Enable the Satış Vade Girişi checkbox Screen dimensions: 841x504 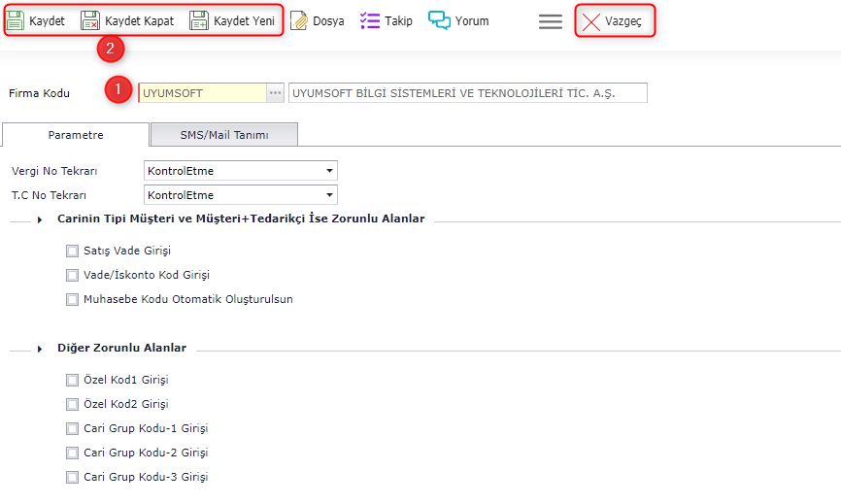[72, 251]
